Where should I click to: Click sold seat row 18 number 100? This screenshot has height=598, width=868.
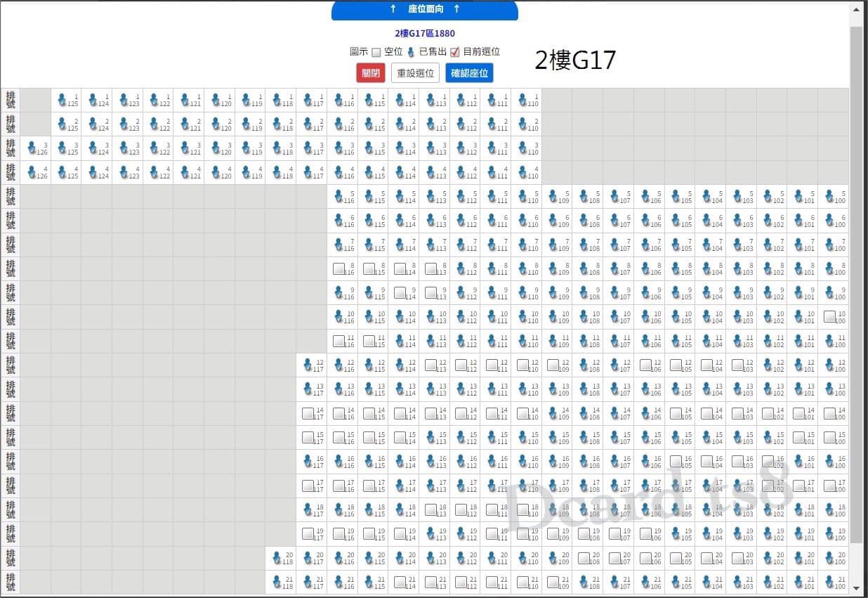(x=829, y=509)
